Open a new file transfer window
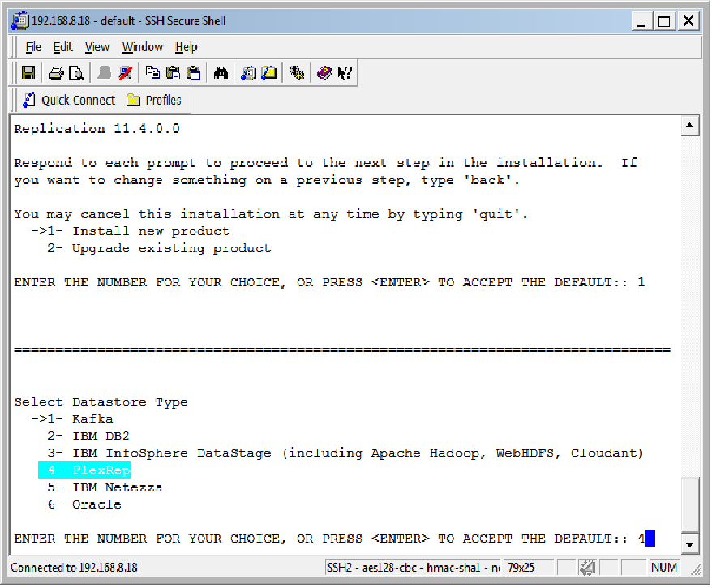The height and width of the screenshot is (588, 712). click(x=268, y=74)
